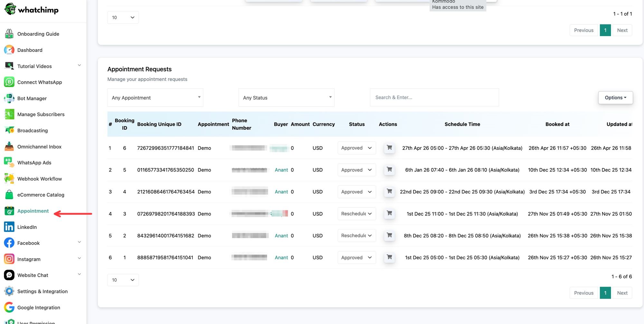Click cart icon for booking ID 1
The image size is (644, 324).
coord(389,258)
